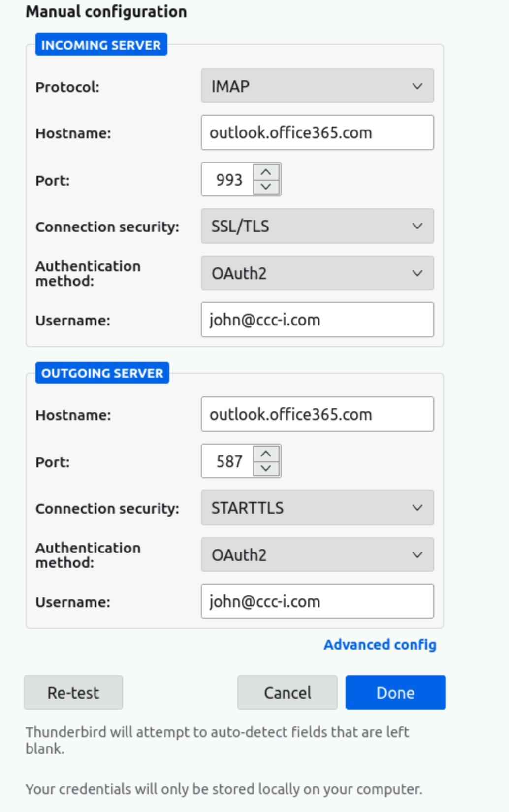Open outgoing Connection security dropdown showing STARTTLS
Screen dimensions: 509x812
click(317, 508)
